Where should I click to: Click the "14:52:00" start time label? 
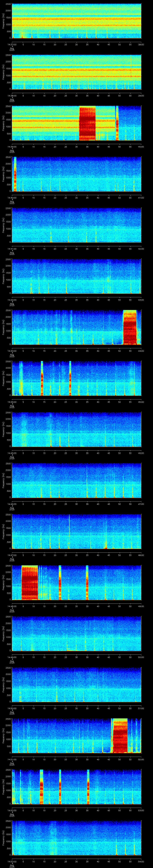click(x=12, y=810)
